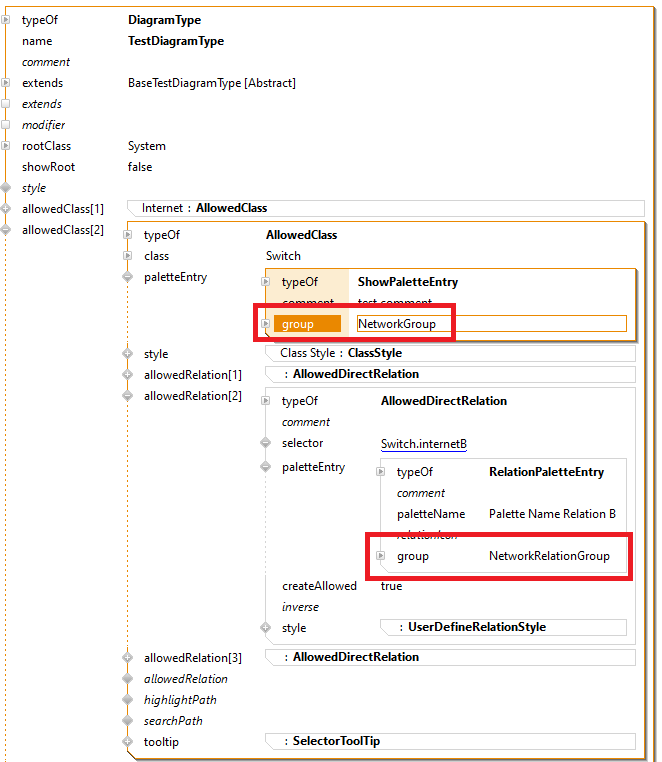Click the arrow icon beside group NetworkGroup
The image size is (662, 762).
(266, 324)
